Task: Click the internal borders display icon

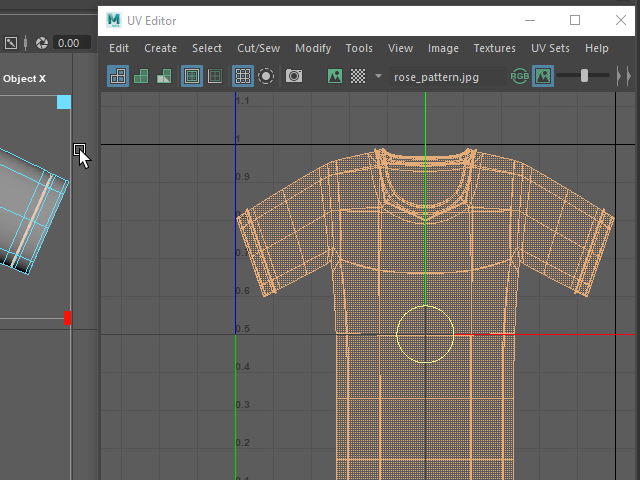Action: point(215,76)
